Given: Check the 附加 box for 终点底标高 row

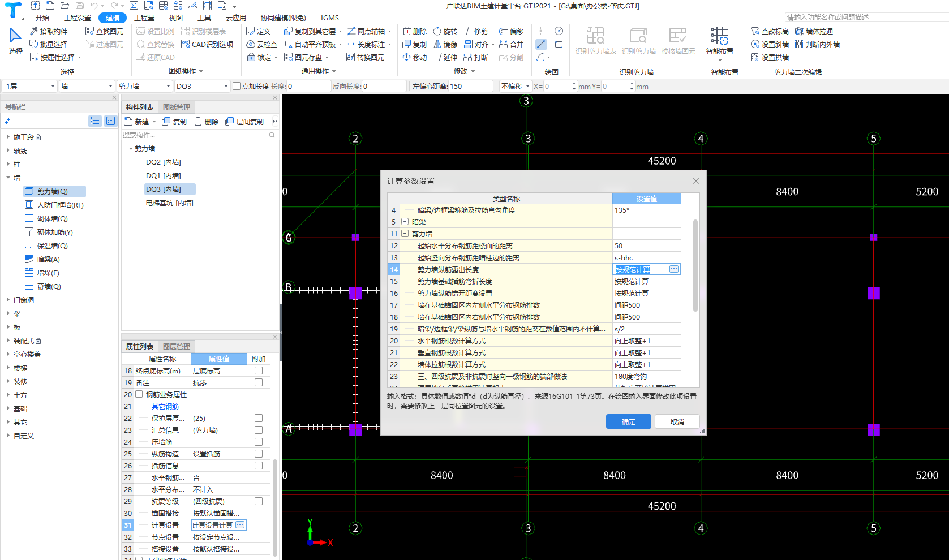Looking at the screenshot, I should 259,371.
